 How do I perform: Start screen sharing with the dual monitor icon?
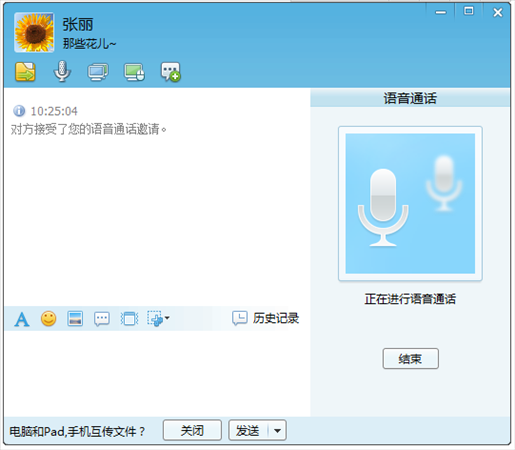click(98, 72)
